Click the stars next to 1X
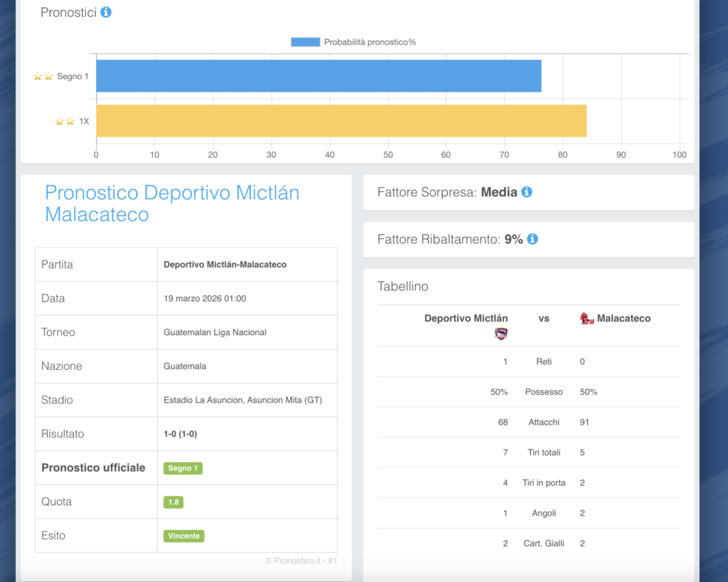Image resolution: width=728 pixels, height=582 pixels. [x=65, y=122]
